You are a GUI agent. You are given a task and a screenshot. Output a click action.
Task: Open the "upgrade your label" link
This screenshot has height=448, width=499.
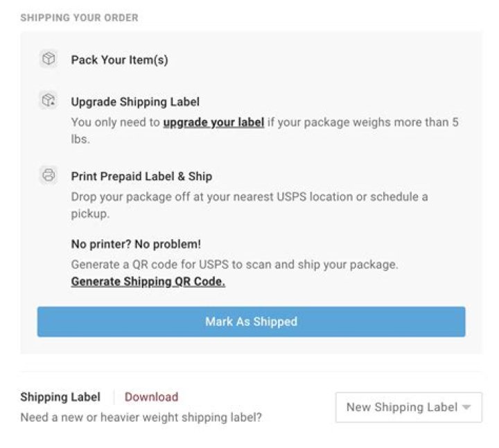click(x=213, y=123)
